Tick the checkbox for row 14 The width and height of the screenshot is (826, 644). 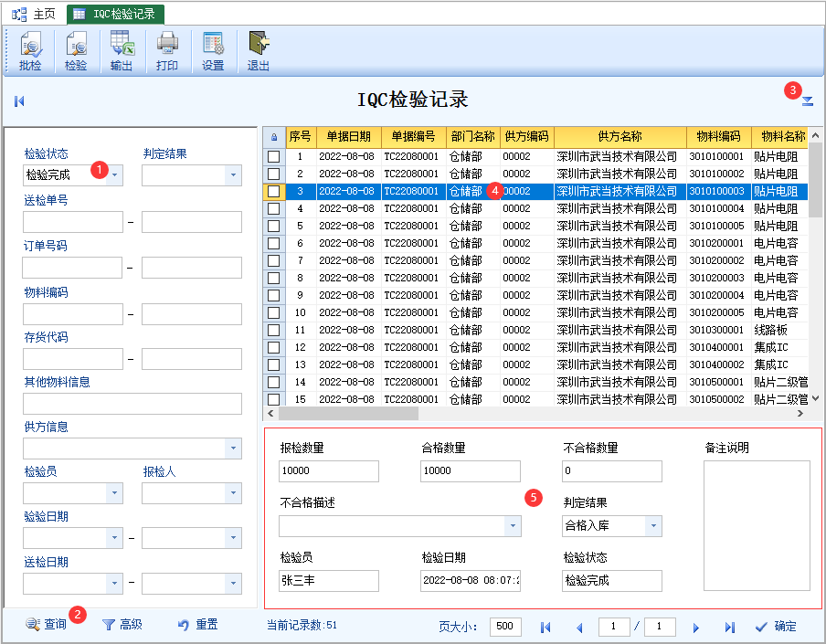[274, 383]
